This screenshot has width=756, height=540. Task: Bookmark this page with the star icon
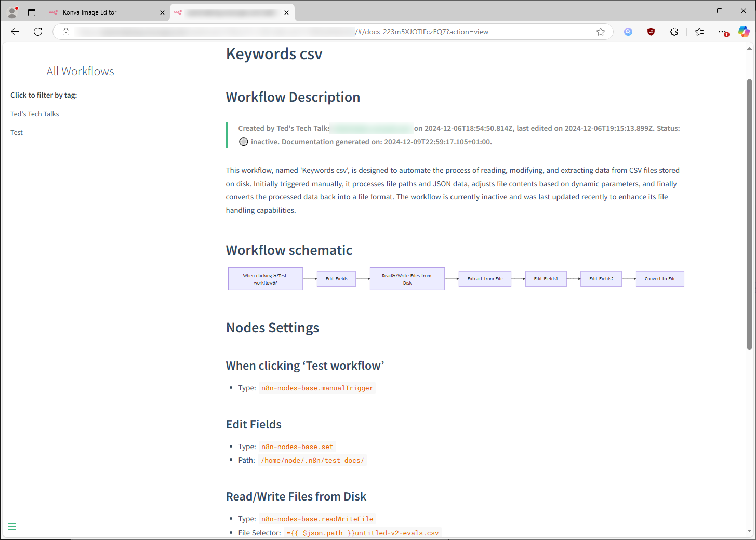tap(601, 32)
